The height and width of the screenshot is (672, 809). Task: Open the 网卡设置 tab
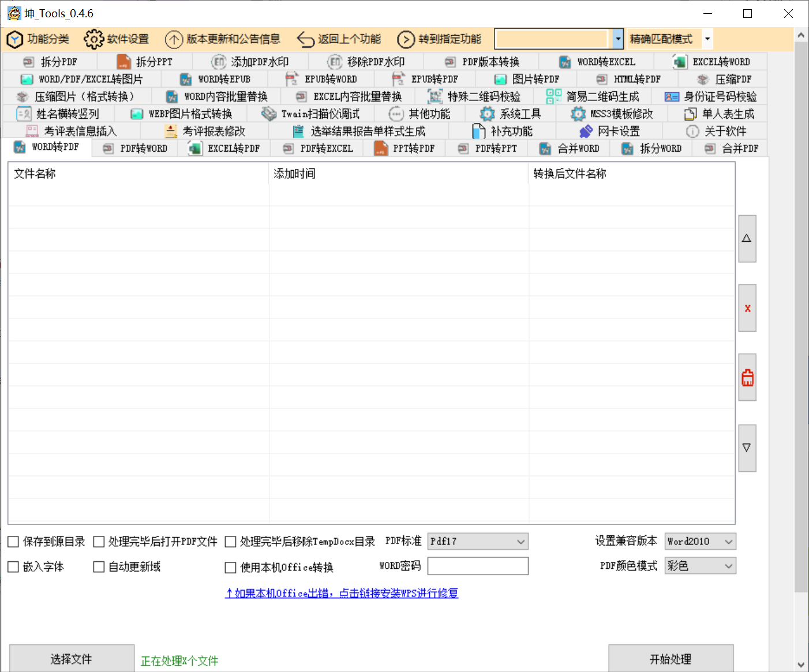[x=609, y=131]
